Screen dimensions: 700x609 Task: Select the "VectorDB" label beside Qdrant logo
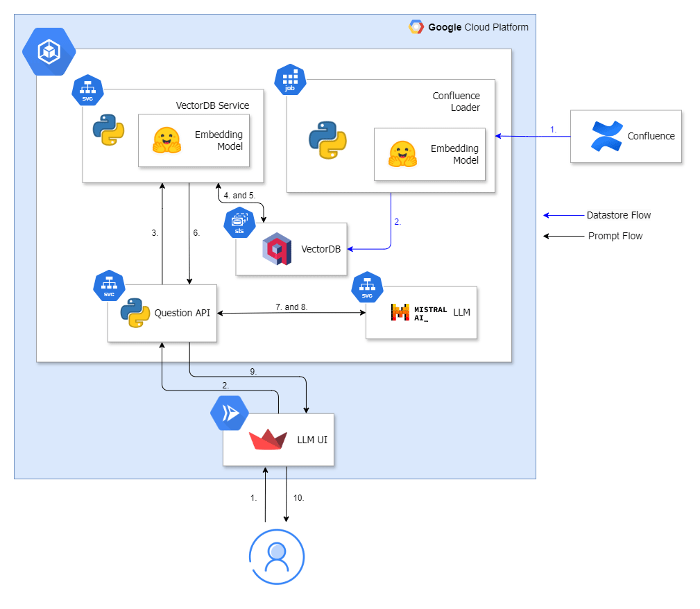tap(321, 249)
